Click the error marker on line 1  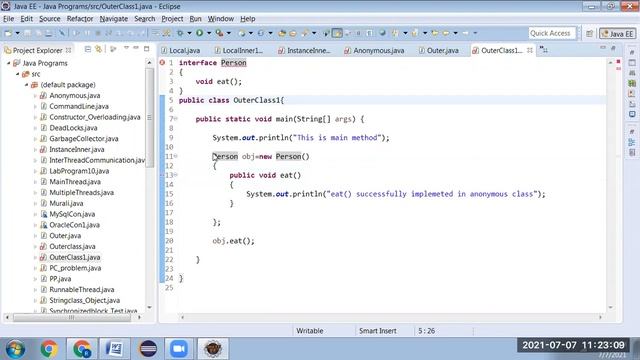point(162,62)
